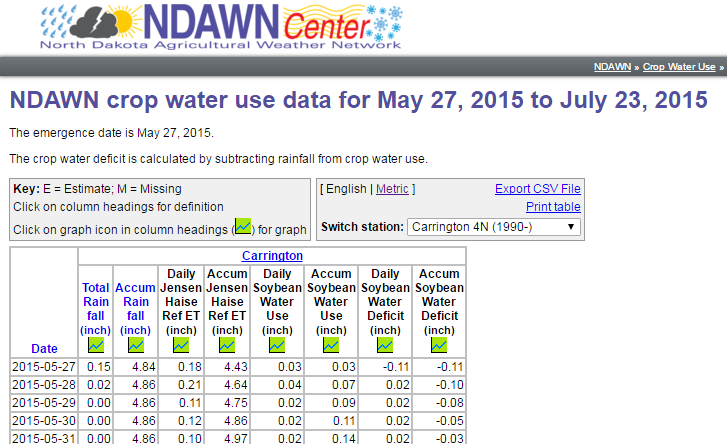727x444 pixels.
Task: Click accum water use 0.09 on 2015-05-29
Action: tap(331, 403)
